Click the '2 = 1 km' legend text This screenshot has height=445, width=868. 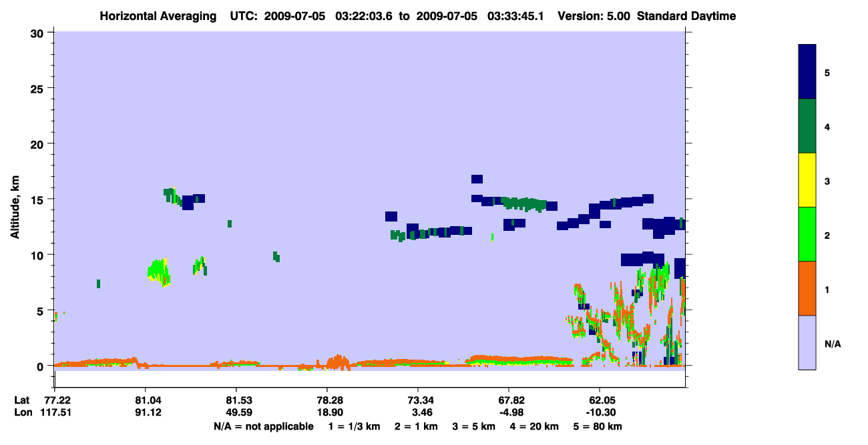tap(417, 426)
